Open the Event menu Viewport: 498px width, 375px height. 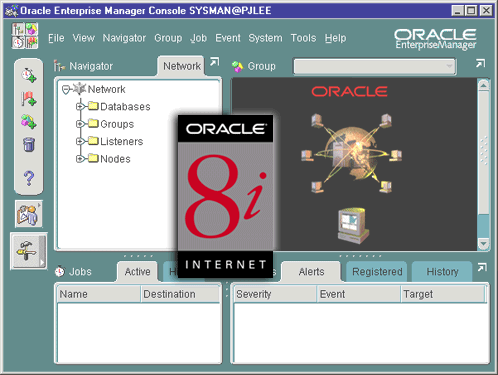pos(228,38)
